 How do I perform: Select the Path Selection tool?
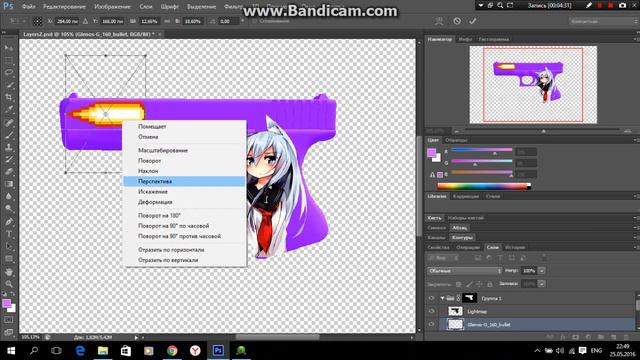point(9,247)
